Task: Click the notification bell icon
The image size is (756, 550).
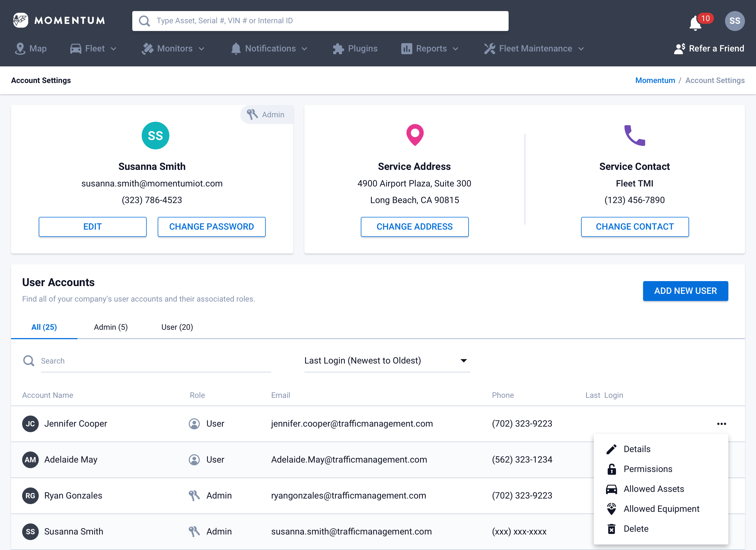Action: point(695,23)
